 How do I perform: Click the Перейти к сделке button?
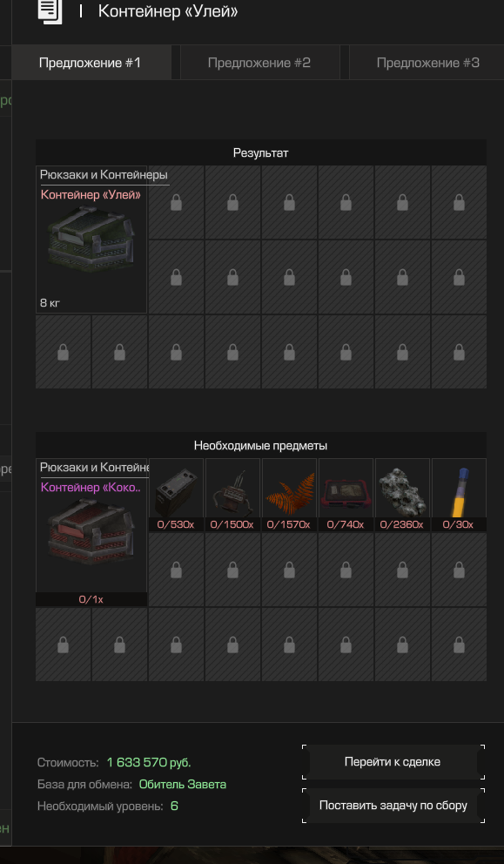393,762
